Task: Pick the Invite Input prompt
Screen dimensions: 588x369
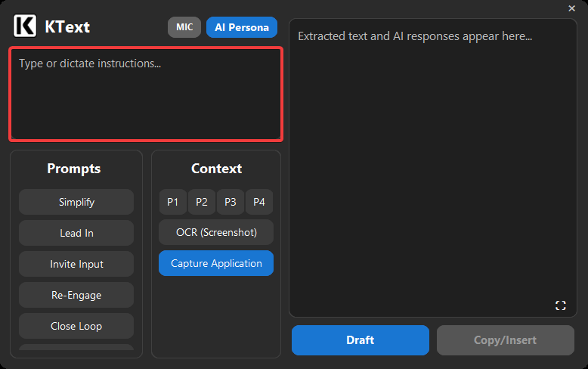Action: (76, 264)
